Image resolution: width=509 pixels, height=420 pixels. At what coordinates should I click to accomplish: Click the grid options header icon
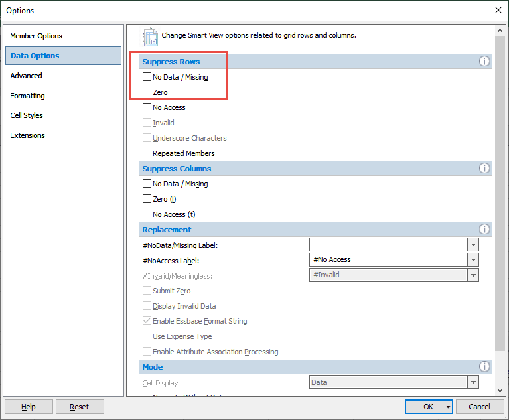pos(149,36)
